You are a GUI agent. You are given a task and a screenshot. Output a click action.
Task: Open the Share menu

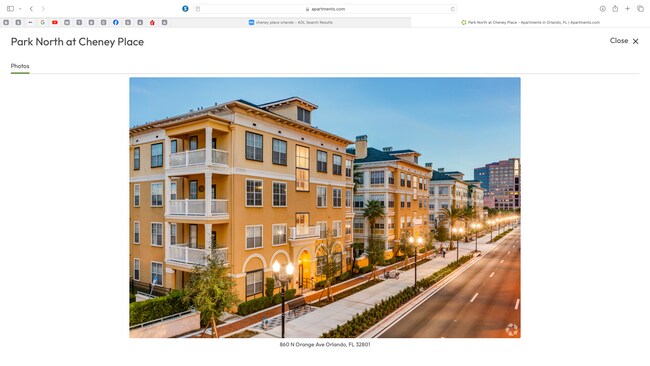[615, 9]
